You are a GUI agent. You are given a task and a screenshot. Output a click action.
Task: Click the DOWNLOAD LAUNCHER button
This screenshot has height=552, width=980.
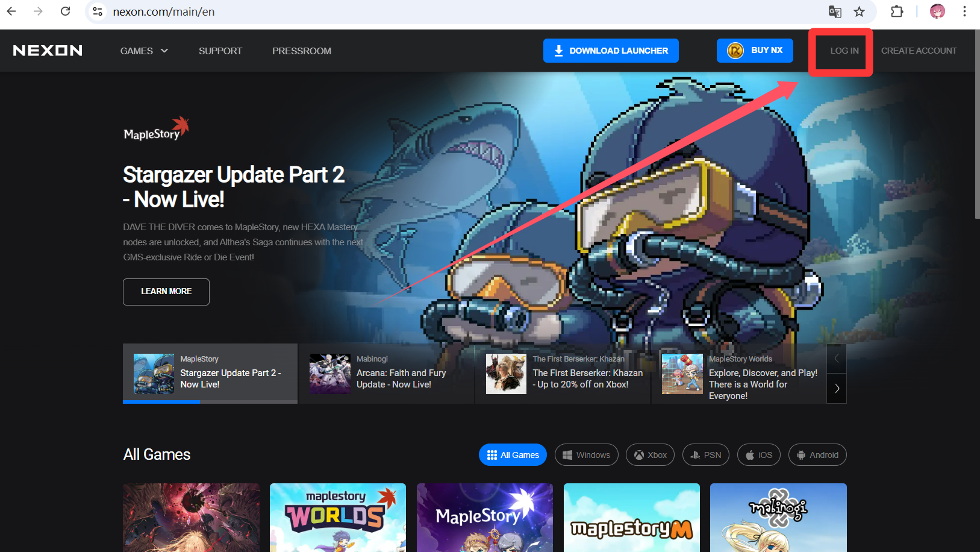611,51
